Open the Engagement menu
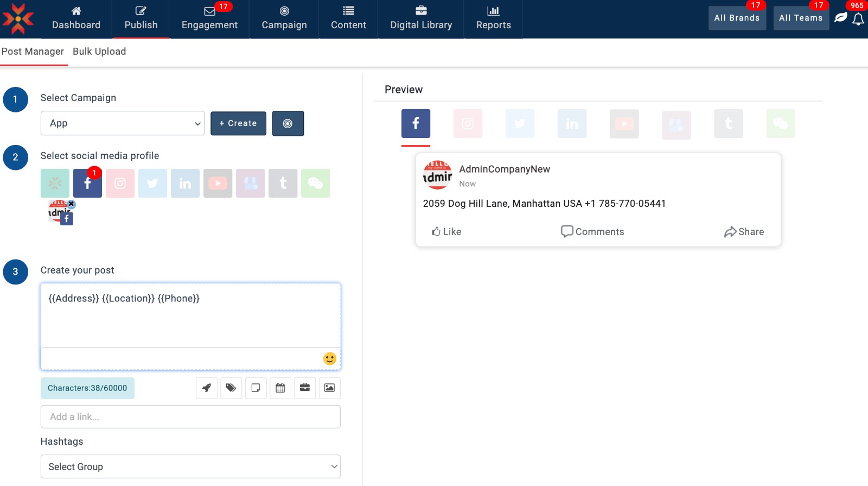 pyautogui.click(x=209, y=19)
